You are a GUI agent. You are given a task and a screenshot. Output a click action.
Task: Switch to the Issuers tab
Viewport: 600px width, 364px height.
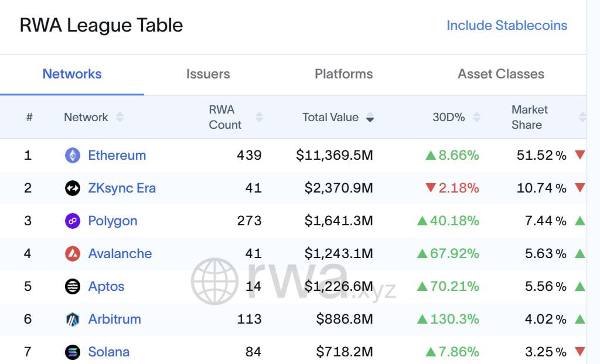click(x=208, y=74)
